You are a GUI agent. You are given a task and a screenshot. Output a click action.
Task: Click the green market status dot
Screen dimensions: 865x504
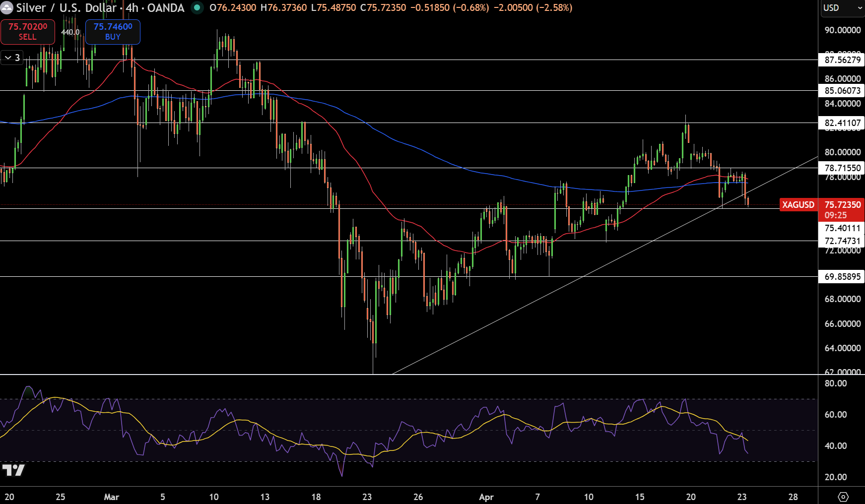198,8
